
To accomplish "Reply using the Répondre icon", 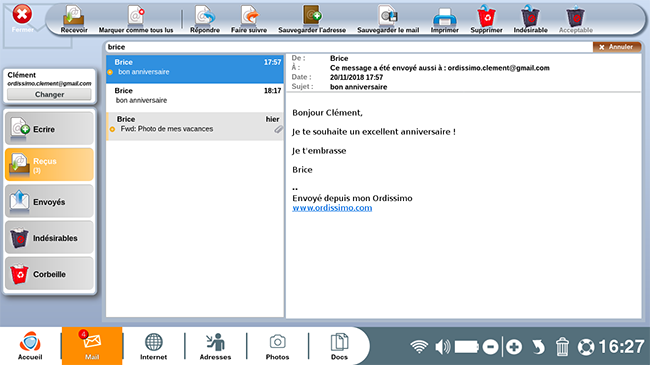I will click(205, 19).
